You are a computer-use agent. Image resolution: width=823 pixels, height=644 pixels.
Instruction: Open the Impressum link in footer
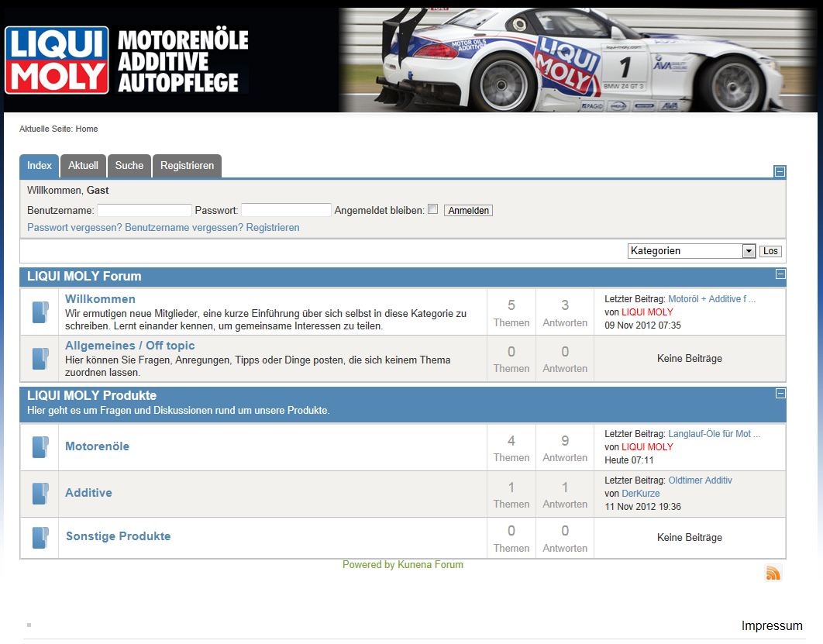[771, 626]
